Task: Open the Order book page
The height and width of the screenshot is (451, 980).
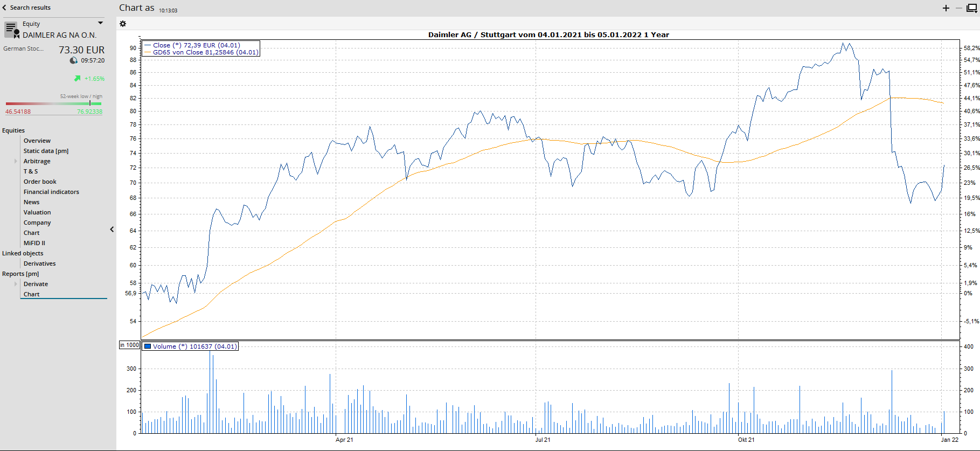Action: coord(40,182)
